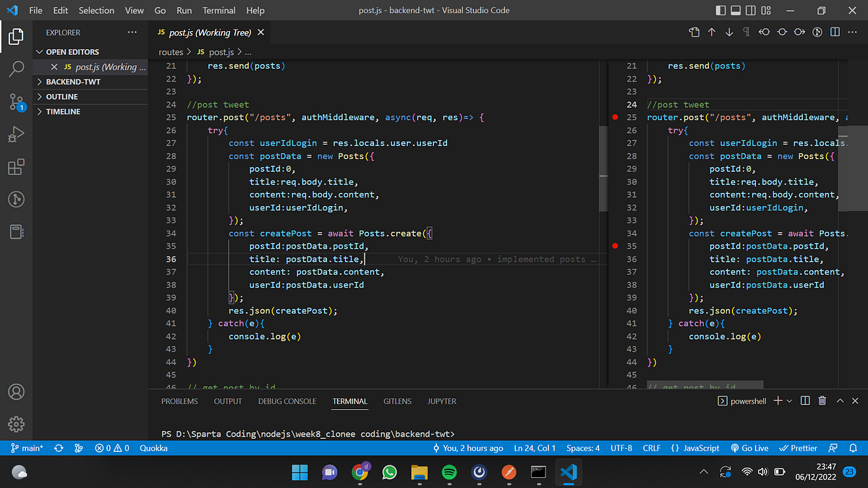
Task: Toggle breakpoint on line 35
Action: [x=615, y=246]
